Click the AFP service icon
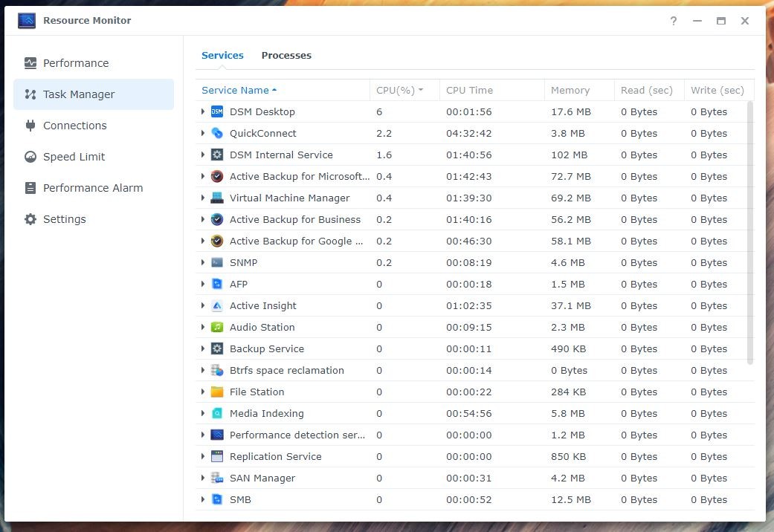Viewport: 774px width, 532px height. coord(216,285)
